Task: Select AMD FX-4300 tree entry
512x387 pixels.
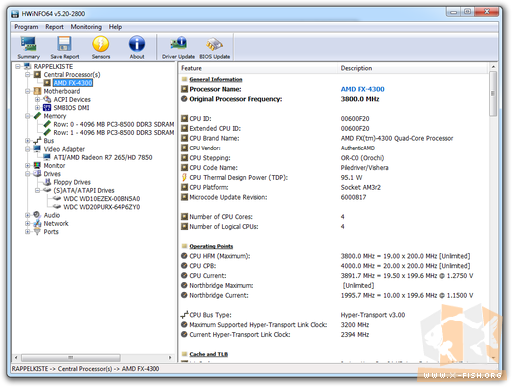Action: click(73, 83)
